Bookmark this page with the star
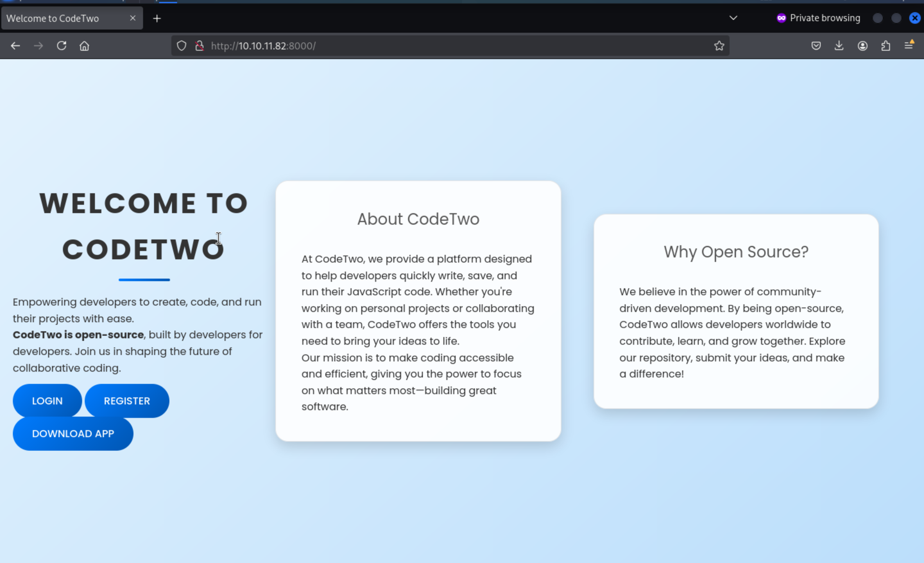The image size is (924, 563). [719, 46]
